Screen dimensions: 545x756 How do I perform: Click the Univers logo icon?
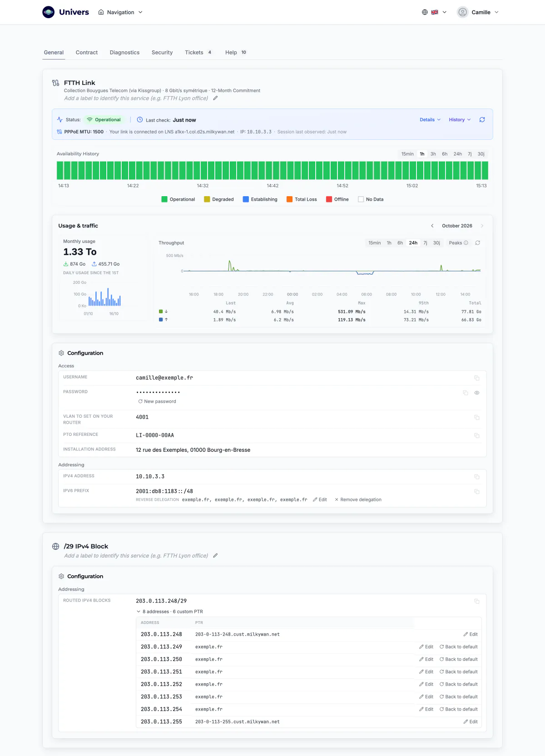(x=49, y=12)
